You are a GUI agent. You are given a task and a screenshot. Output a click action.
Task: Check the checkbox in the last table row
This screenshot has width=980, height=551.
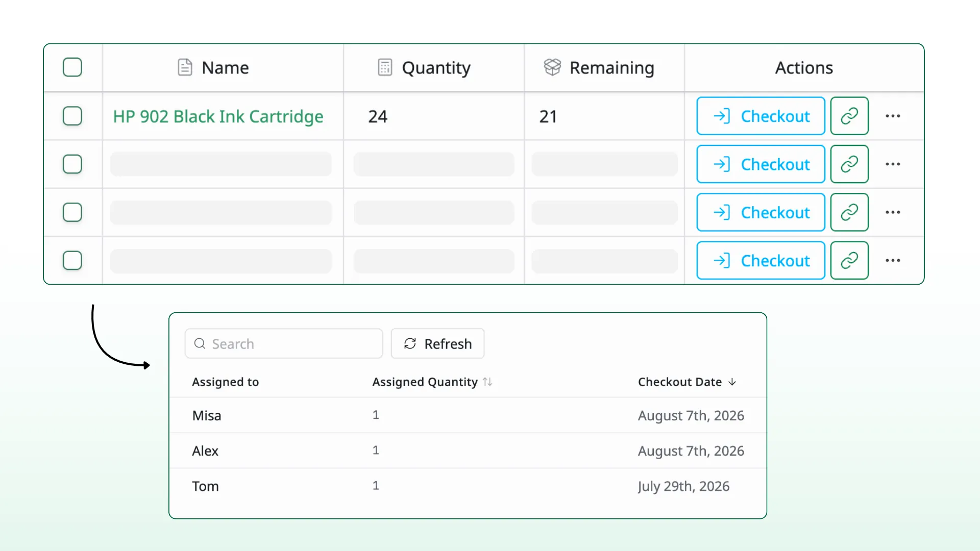72,261
